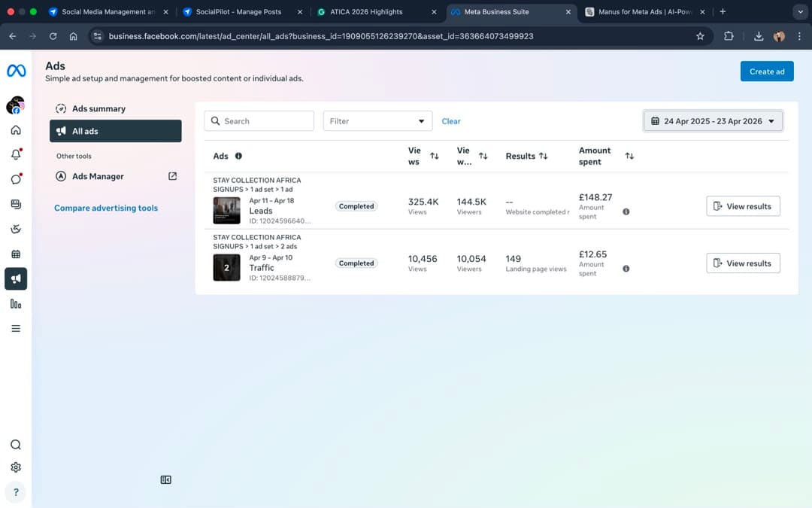Click the 325.4K Views value
This screenshot has width=812, height=508.
pyautogui.click(x=423, y=202)
